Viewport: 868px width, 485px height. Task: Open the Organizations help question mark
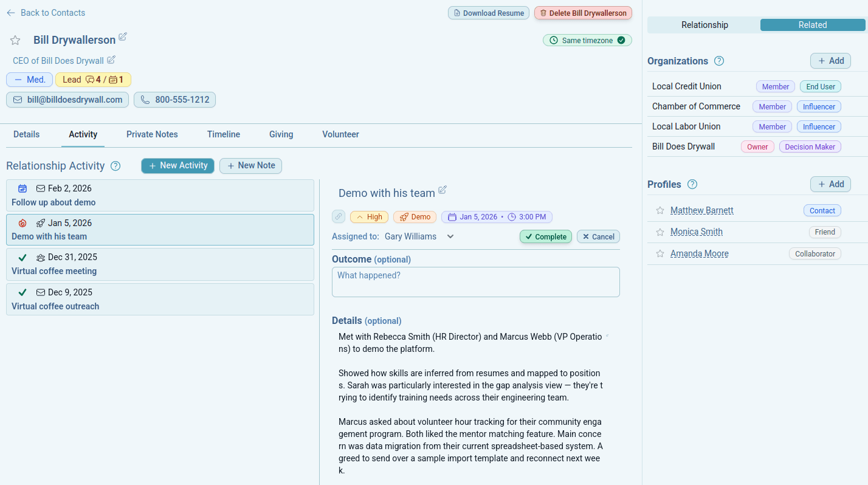click(719, 61)
